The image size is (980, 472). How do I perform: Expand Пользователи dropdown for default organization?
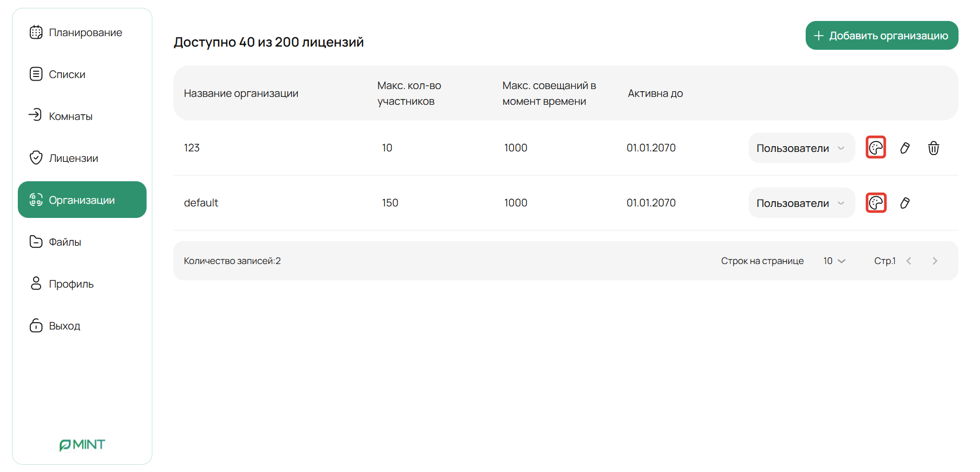pyautogui.click(x=801, y=203)
